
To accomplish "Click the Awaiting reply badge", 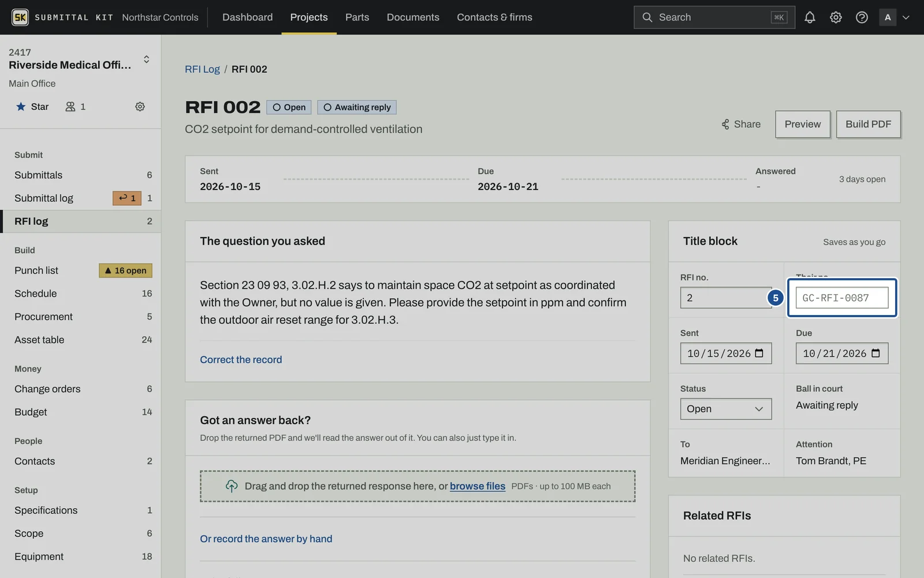I will pyautogui.click(x=357, y=108).
